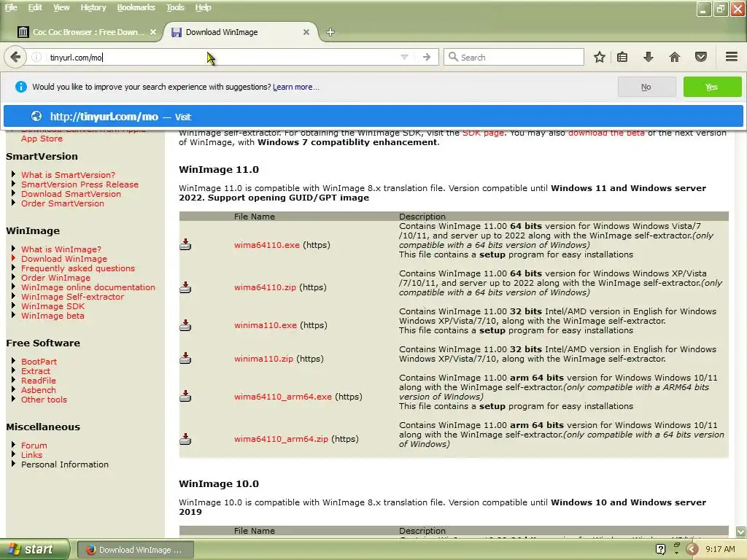
Task: Open What is WinImage? link
Action: [61, 249]
